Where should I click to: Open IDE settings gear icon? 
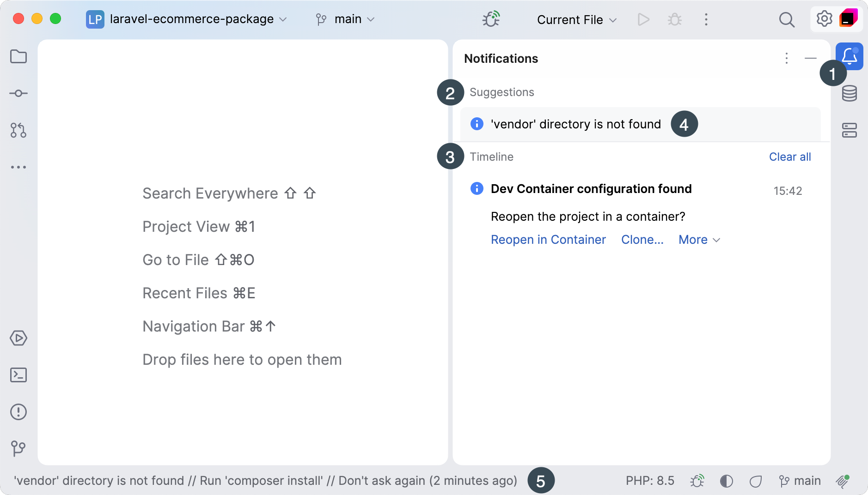coord(824,19)
